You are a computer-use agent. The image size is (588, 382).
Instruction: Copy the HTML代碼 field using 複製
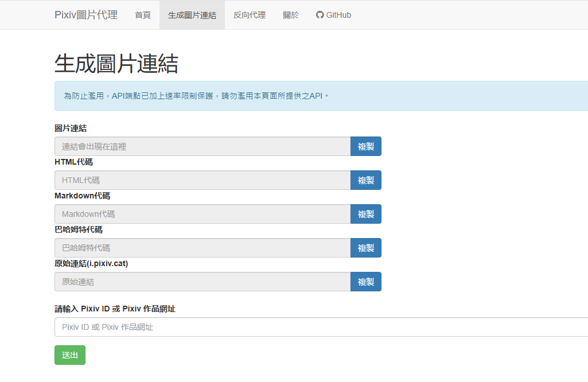coord(365,180)
